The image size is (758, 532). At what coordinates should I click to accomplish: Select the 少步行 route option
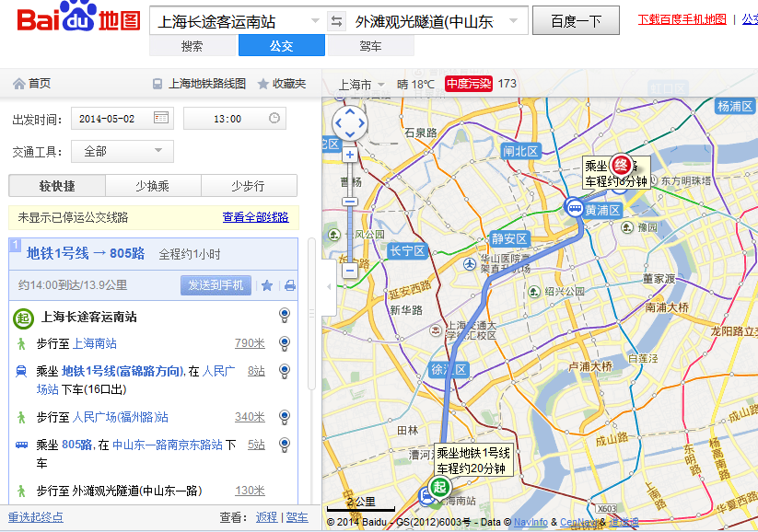point(249,186)
